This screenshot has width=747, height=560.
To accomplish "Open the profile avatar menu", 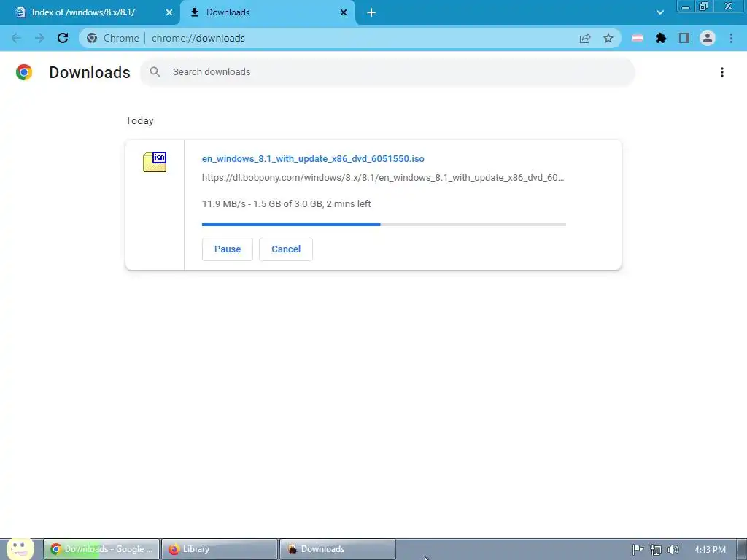I will [x=708, y=38].
